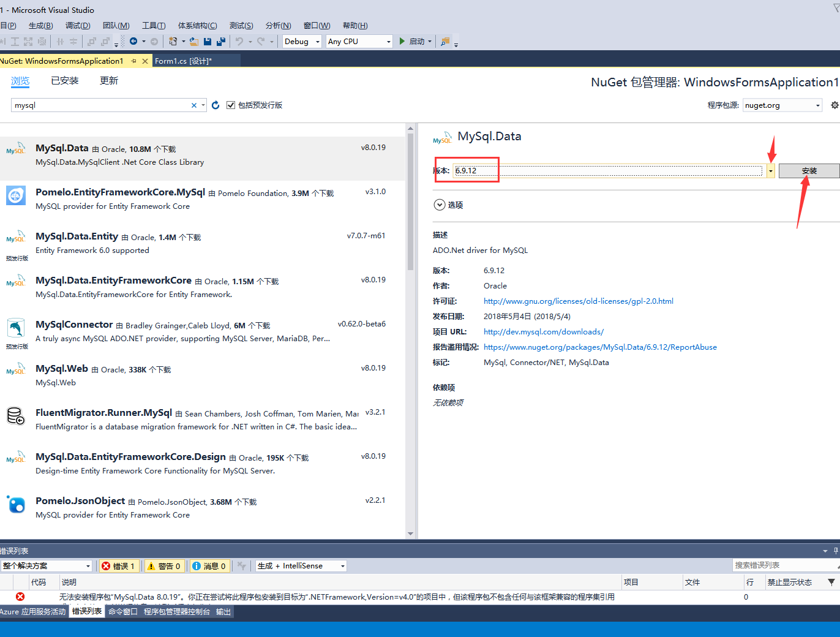Open the 调试(D) menu
Viewport: 840px width, 637px height.
[78, 25]
